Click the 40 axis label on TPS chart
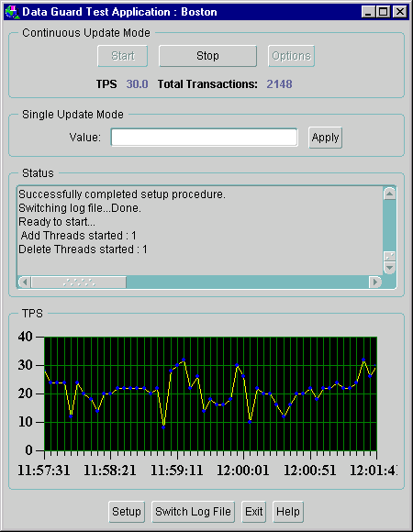This screenshot has width=413, height=532. (25, 337)
